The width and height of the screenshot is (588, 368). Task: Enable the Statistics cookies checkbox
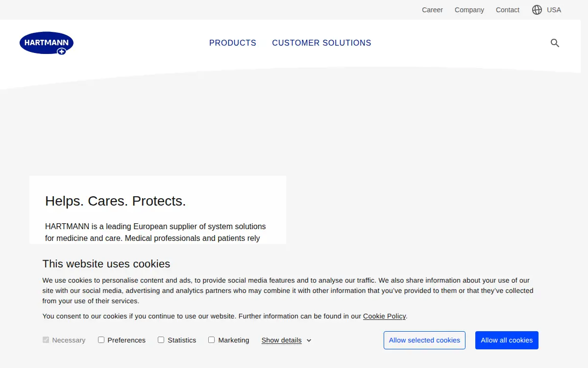[161, 340]
